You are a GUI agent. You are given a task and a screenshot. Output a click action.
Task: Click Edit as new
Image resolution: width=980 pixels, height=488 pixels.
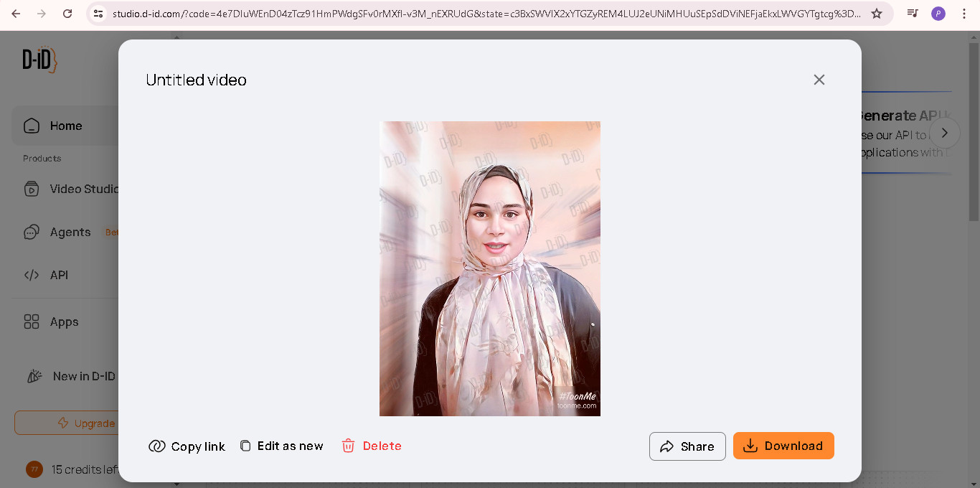tap(281, 446)
